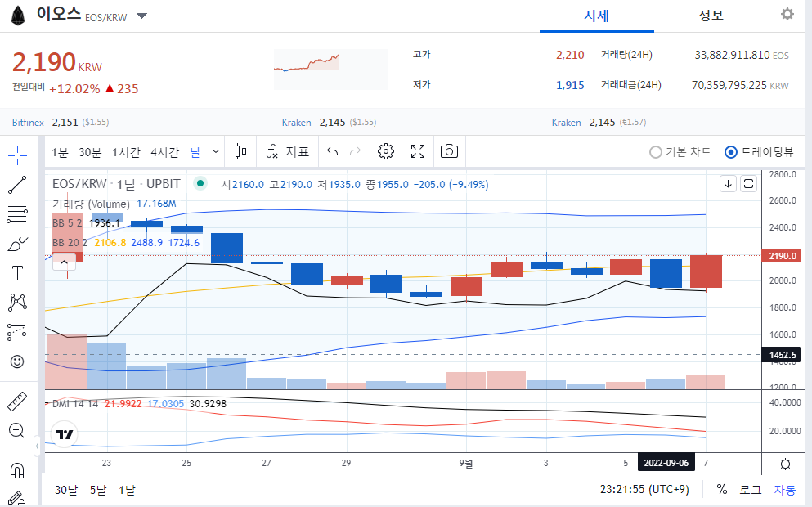Click the DMI 14 14 indicator label
The width and height of the screenshot is (812, 507).
pyautogui.click(x=75, y=403)
